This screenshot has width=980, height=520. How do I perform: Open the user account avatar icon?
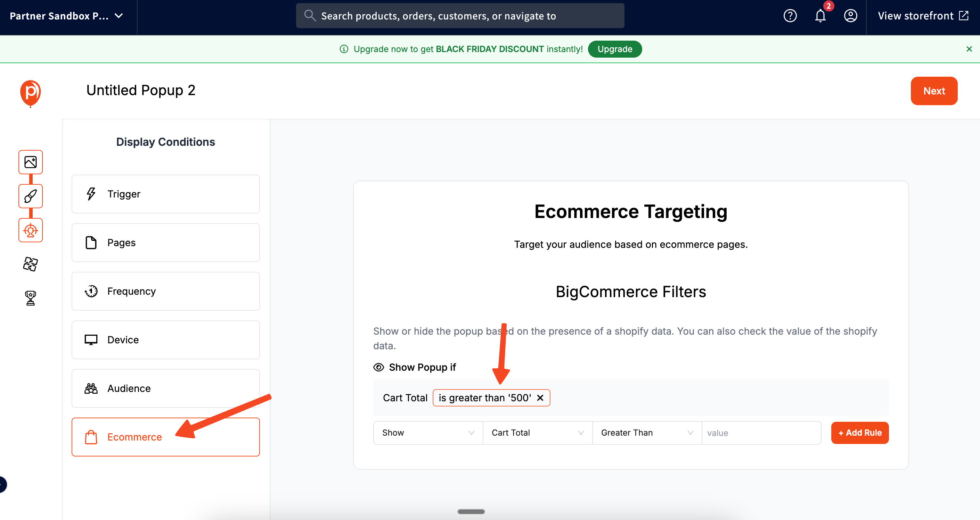pyautogui.click(x=851, y=16)
